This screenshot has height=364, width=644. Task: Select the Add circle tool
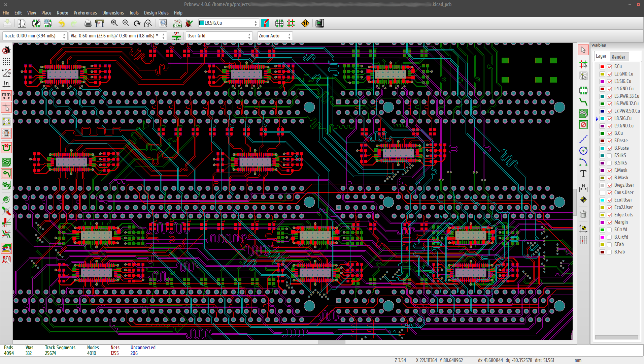583,151
